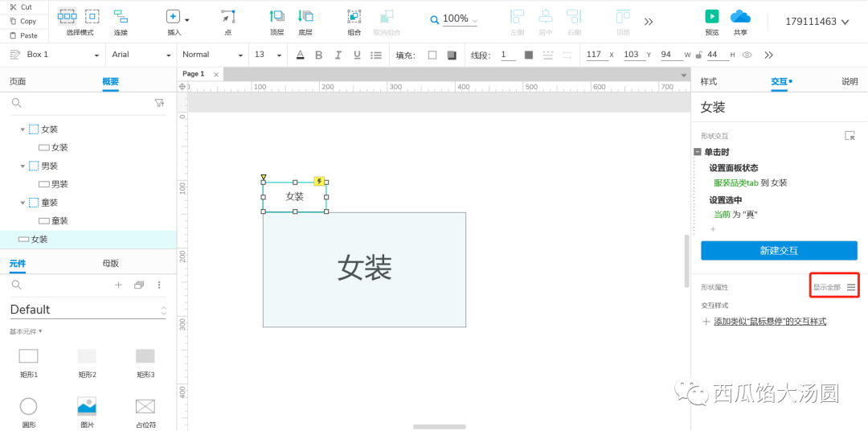Send to back with 底层 icon

pyautogui.click(x=305, y=17)
